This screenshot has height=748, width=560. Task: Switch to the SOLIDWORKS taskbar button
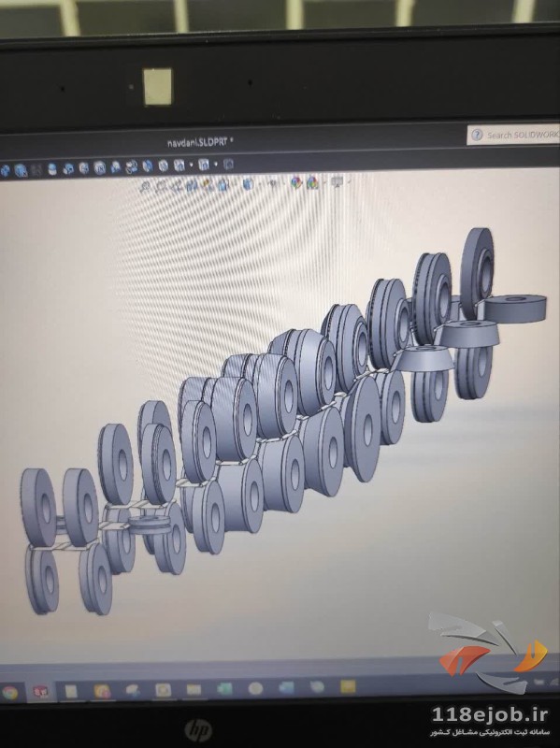point(39,691)
